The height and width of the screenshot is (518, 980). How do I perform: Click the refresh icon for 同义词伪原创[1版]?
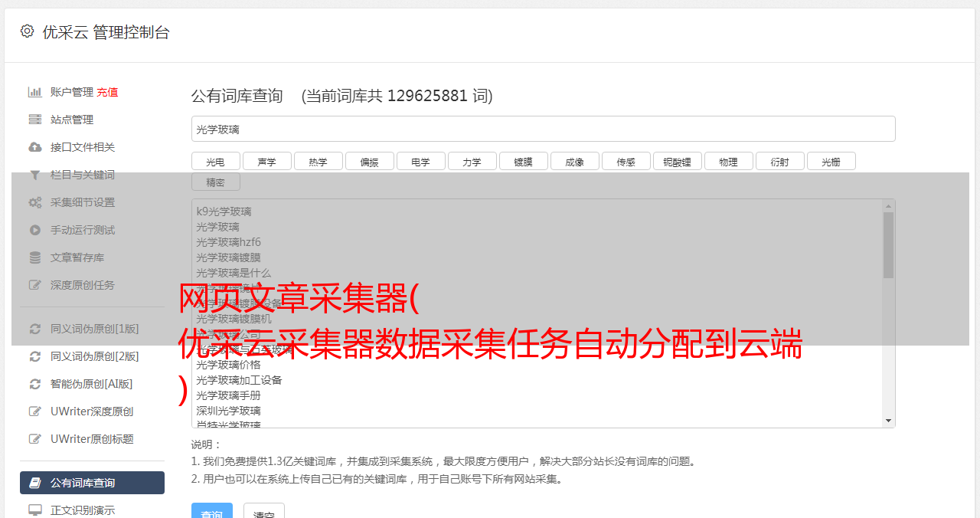point(35,329)
